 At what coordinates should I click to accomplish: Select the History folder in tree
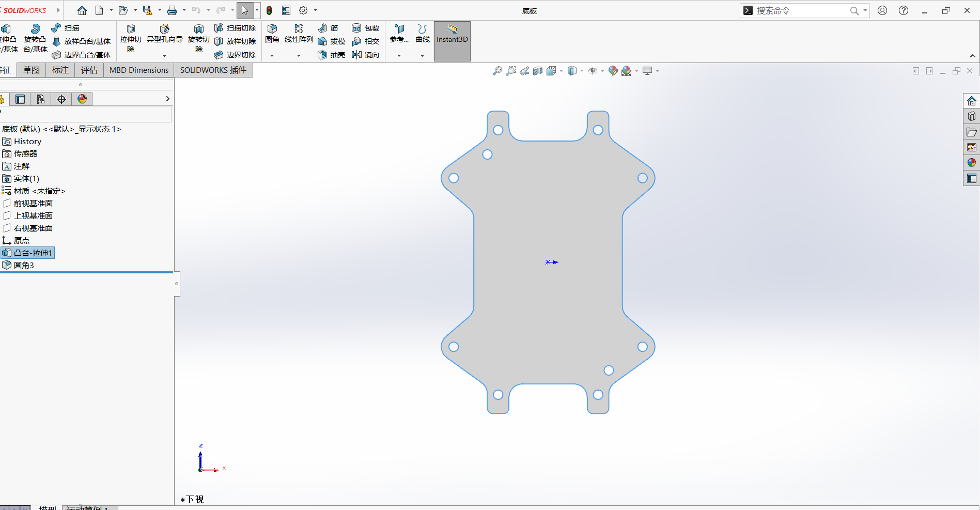22,142
